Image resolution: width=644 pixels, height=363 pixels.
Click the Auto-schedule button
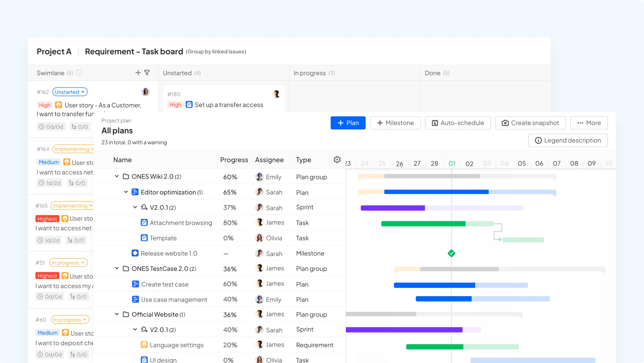458,123
